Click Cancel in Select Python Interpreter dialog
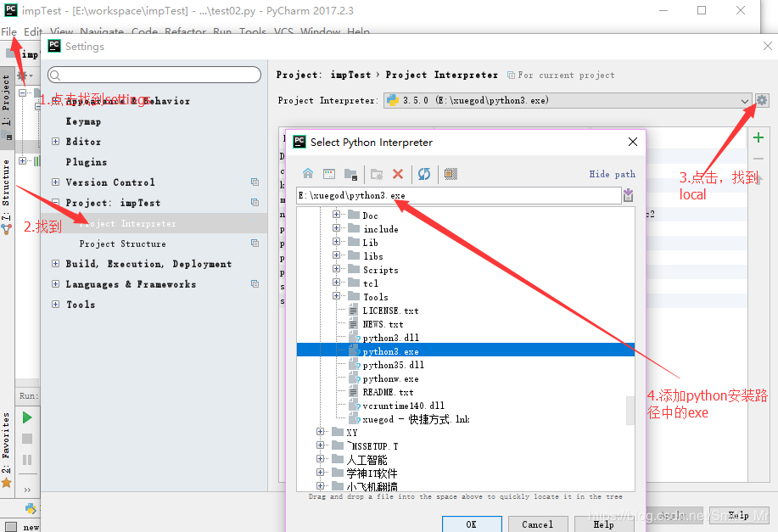The width and height of the screenshot is (778, 532). click(537, 524)
